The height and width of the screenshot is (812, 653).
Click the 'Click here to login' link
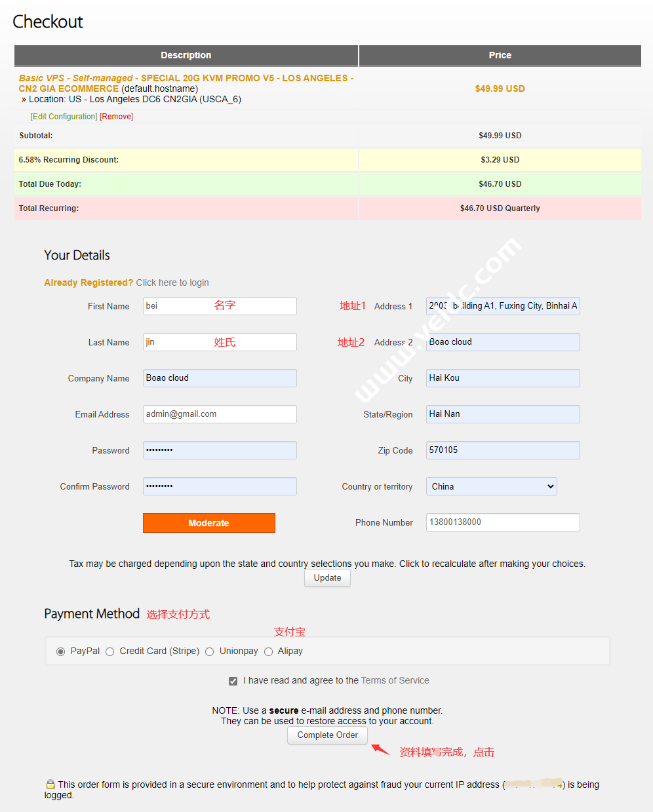coord(172,282)
